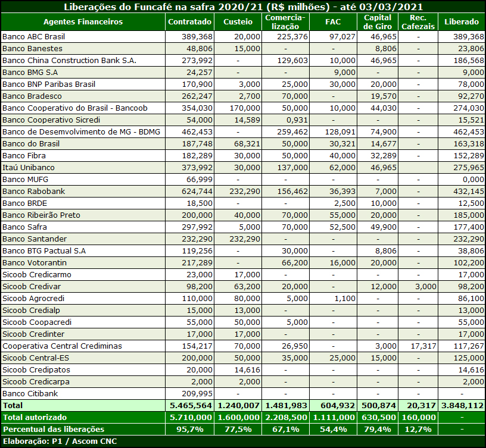Click the 'Sicoob Credicarmo' row name

37,275
